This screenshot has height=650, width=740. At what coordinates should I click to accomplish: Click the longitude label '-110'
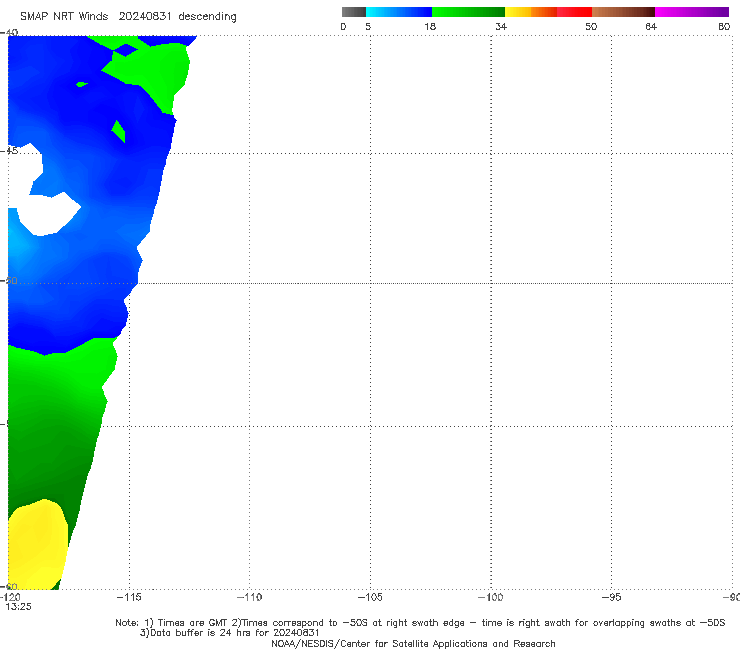249,597
